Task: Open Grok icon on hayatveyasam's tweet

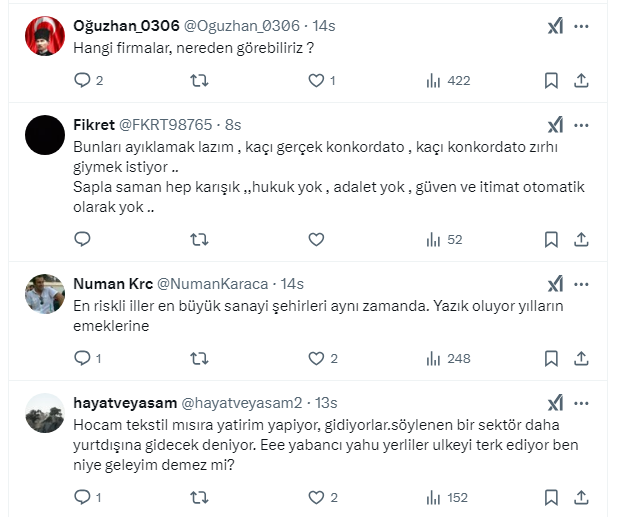Action: 556,403
